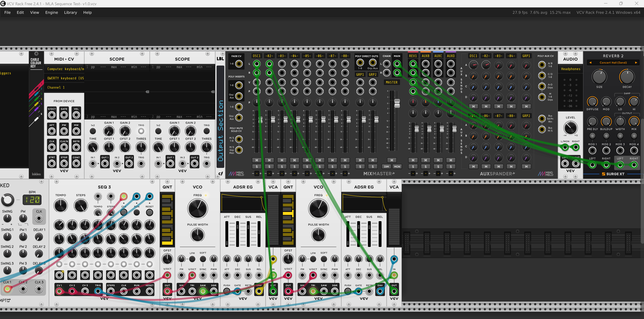
Task: Click the GATE output jack on MIDI-CV
Action: tap(64, 115)
